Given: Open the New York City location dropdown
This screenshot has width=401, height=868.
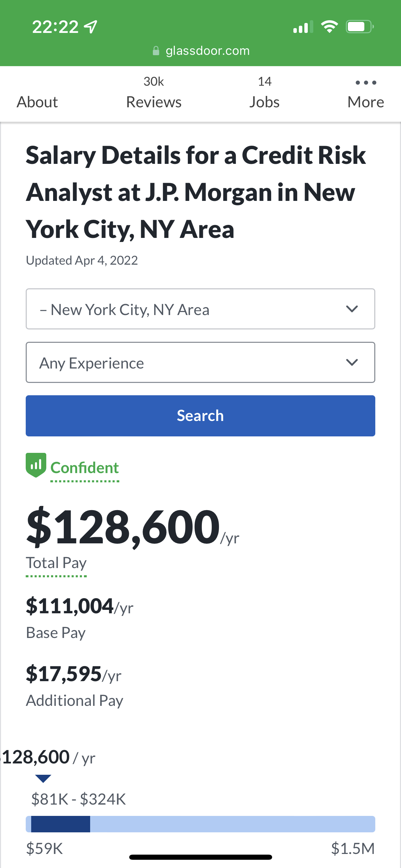Looking at the screenshot, I should tap(192, 309).
